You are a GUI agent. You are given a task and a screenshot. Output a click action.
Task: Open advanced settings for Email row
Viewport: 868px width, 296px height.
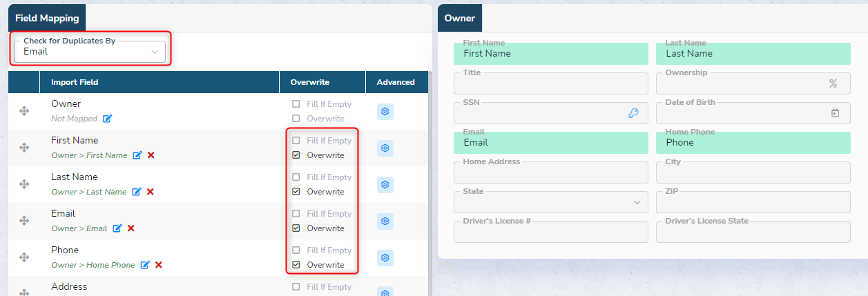[385, 221]
